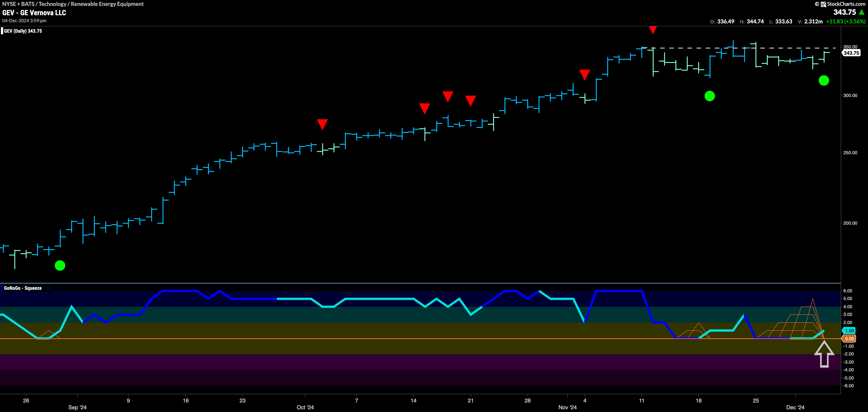Click the GoNoGo - Squeeze indicator label
Viewport: 868px width, 412px height.
(23, 288)
